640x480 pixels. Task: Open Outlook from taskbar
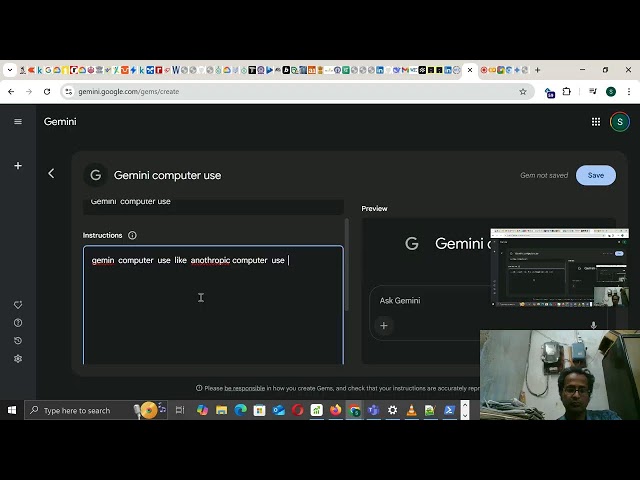[279, 410]
